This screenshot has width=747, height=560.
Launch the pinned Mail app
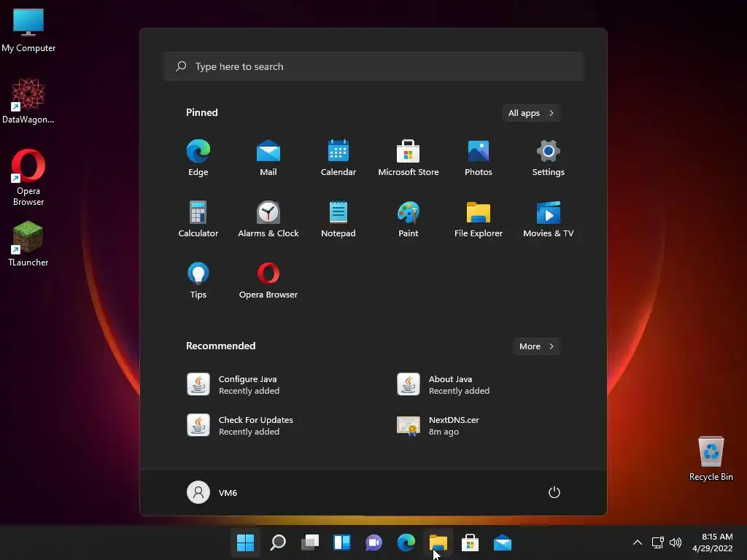(x=268, y=157)
